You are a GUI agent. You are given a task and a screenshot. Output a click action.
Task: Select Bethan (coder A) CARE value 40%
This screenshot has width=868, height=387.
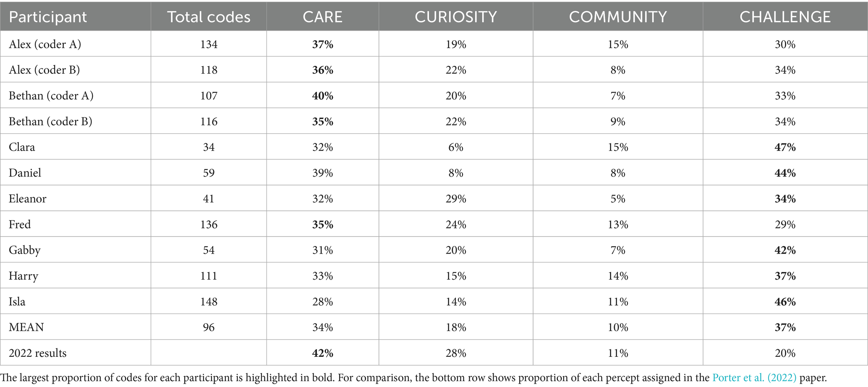click(x=322, y=96)
